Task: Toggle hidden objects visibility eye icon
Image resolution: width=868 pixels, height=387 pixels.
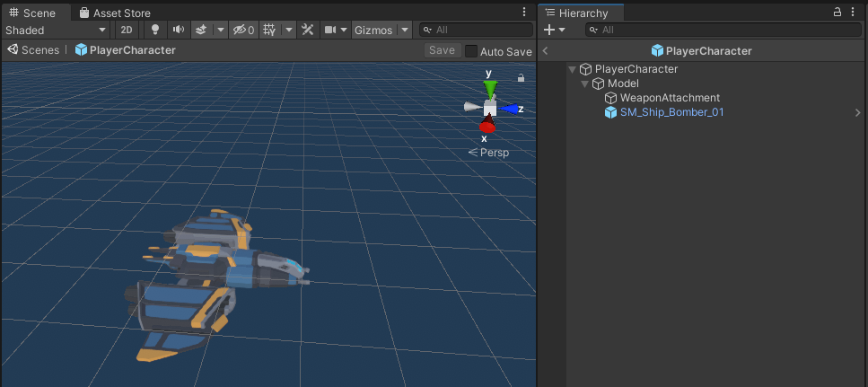Action: click(243, 30)
